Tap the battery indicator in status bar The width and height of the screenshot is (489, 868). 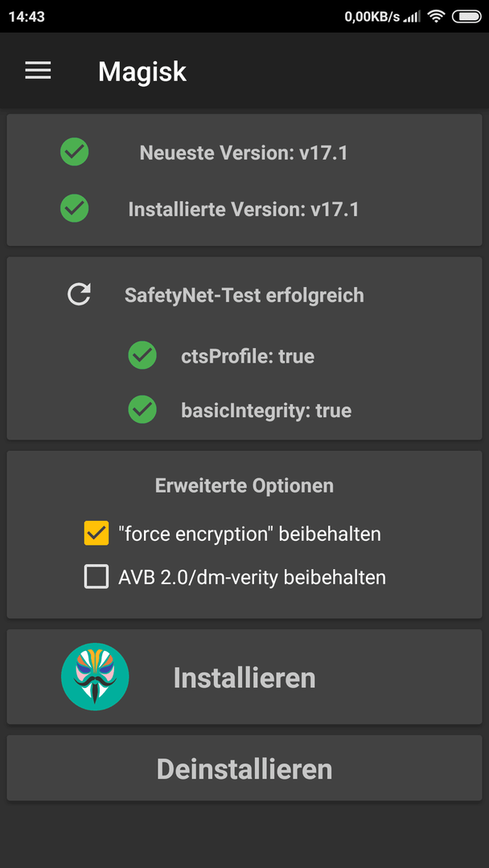[466, 17]
